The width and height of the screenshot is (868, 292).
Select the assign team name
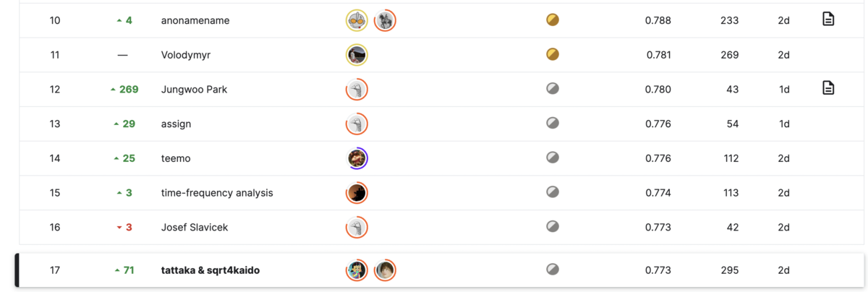[x=176, y=124]
